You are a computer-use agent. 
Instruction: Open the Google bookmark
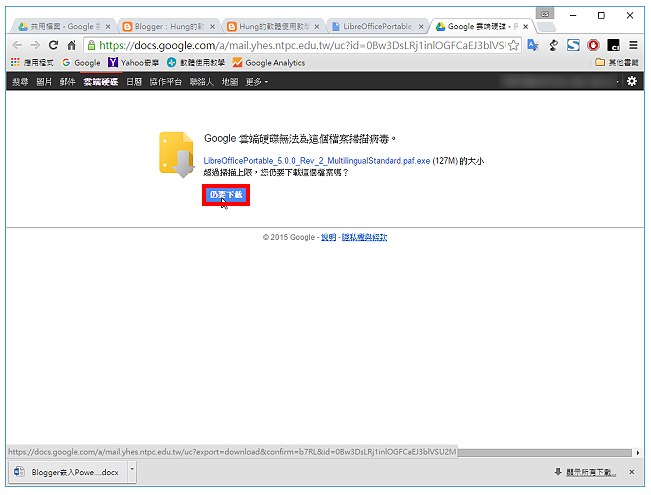(81, 62)
